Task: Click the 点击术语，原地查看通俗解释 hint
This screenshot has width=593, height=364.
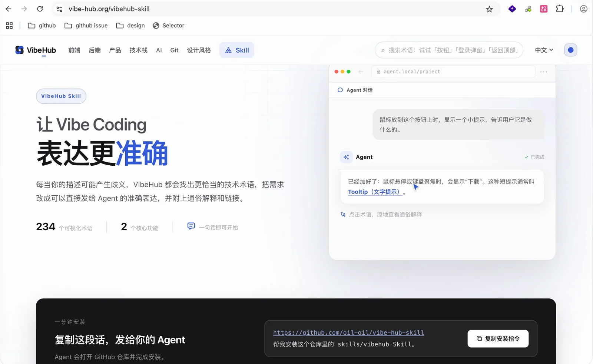Action: (x=385, y=215)
